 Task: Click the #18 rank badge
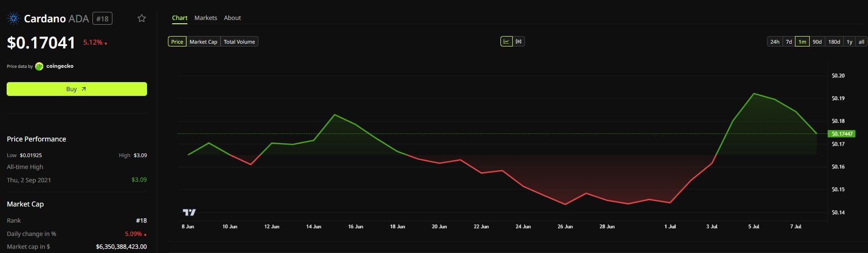[102, 19]
